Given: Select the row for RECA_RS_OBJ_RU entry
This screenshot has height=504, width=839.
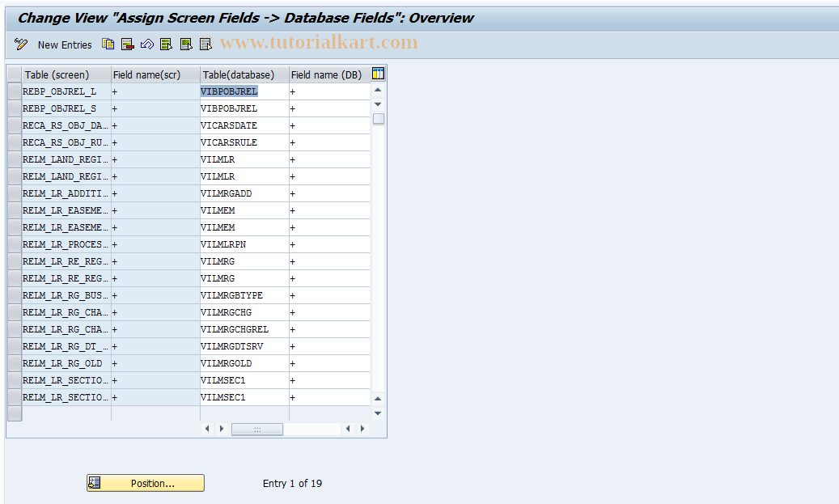Looking at the screenshot, I should tap(14, 142).
